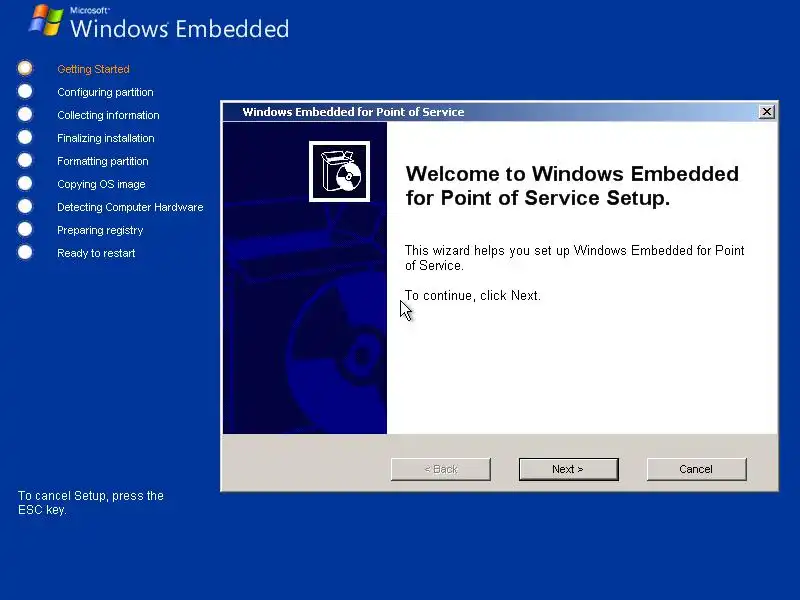Select the 'Copying OS image' step text
800x600 pixels.
pyautogui.click(x=101, y=184)
